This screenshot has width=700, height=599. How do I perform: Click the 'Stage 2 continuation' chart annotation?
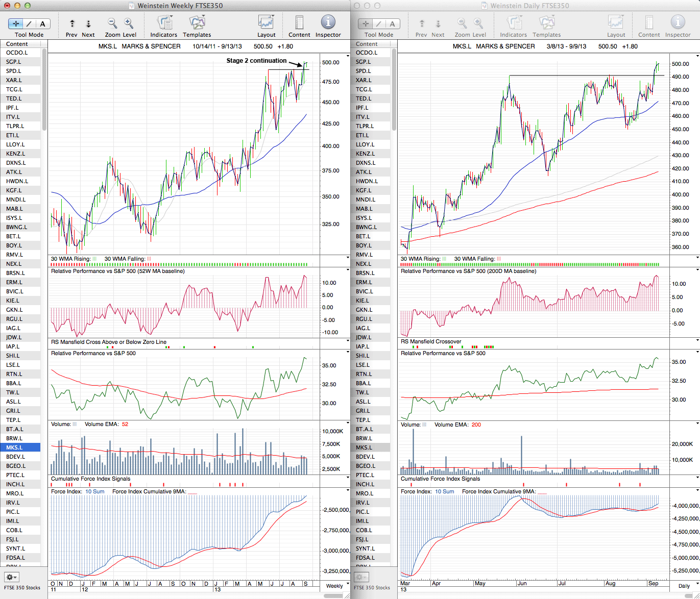click(x=256, y=61)
